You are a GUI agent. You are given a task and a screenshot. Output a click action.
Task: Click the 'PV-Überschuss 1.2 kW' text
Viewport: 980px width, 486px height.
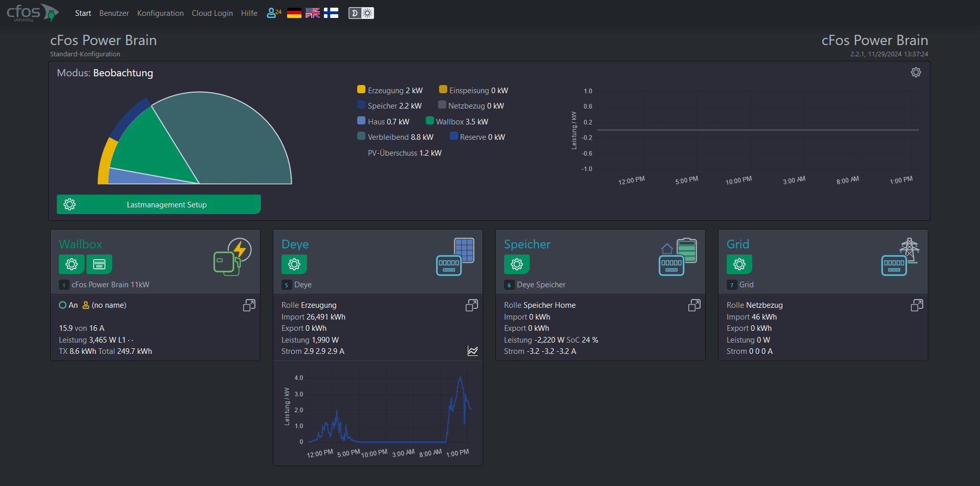click(404, 153)
